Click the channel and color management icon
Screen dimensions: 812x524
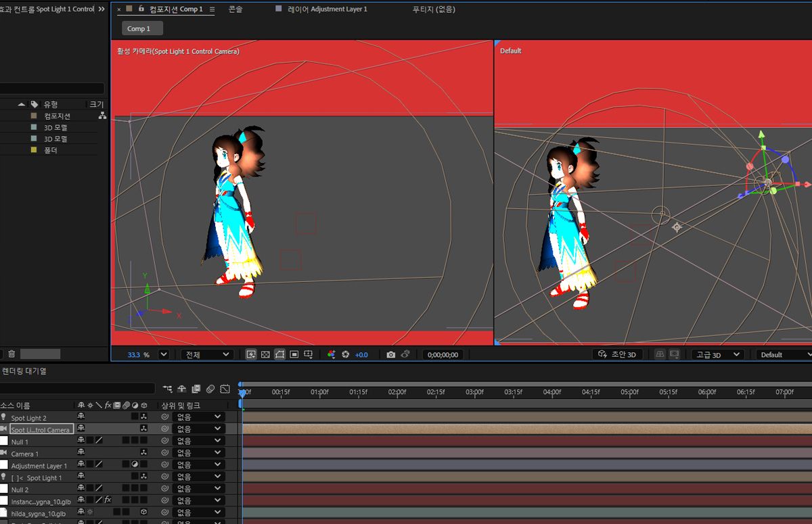coord(331,354)
